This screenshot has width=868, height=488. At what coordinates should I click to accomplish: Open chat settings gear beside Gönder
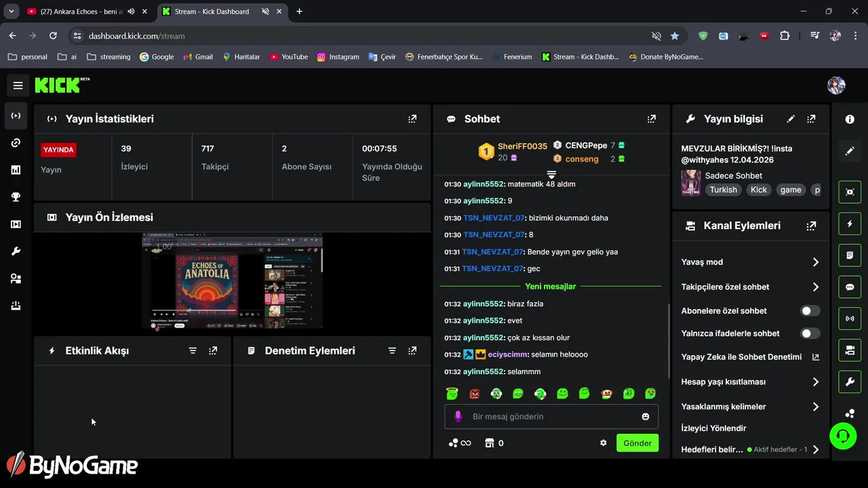604,443
